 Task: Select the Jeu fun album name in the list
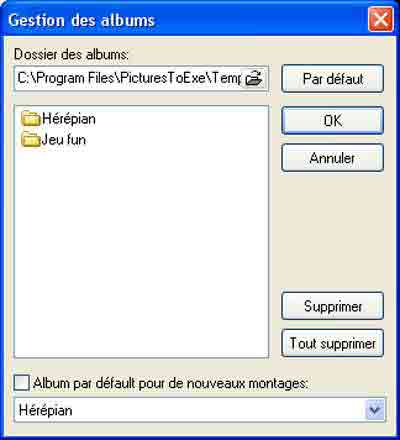(64, 140)
